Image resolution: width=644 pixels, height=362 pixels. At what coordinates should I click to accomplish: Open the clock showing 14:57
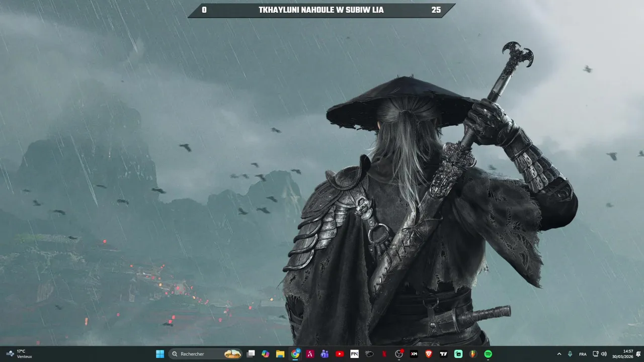point(623,354)
